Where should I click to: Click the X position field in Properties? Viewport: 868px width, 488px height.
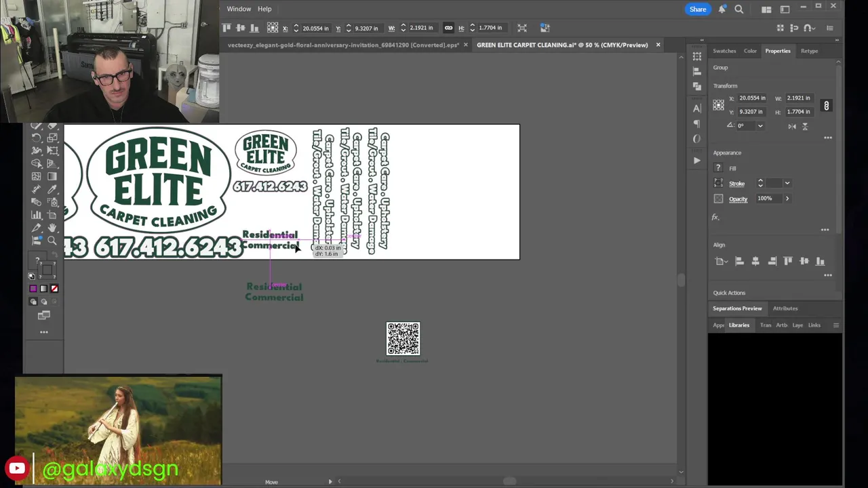[x=752, y=98]
